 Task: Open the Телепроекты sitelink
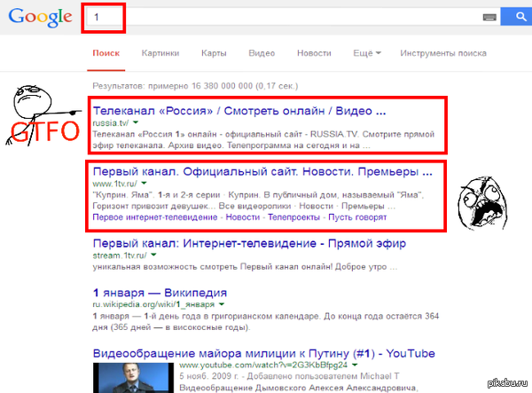pos(293,217)
